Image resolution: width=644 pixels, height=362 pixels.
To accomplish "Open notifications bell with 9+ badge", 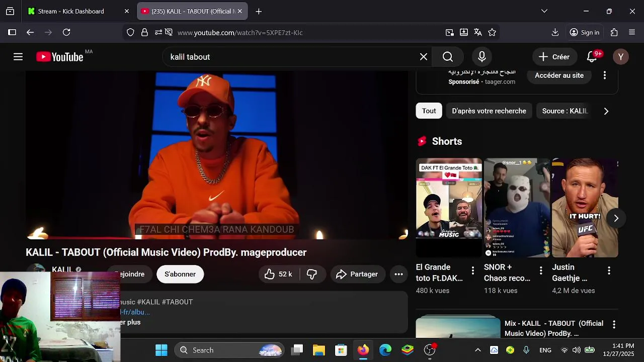I will point(592,57).
